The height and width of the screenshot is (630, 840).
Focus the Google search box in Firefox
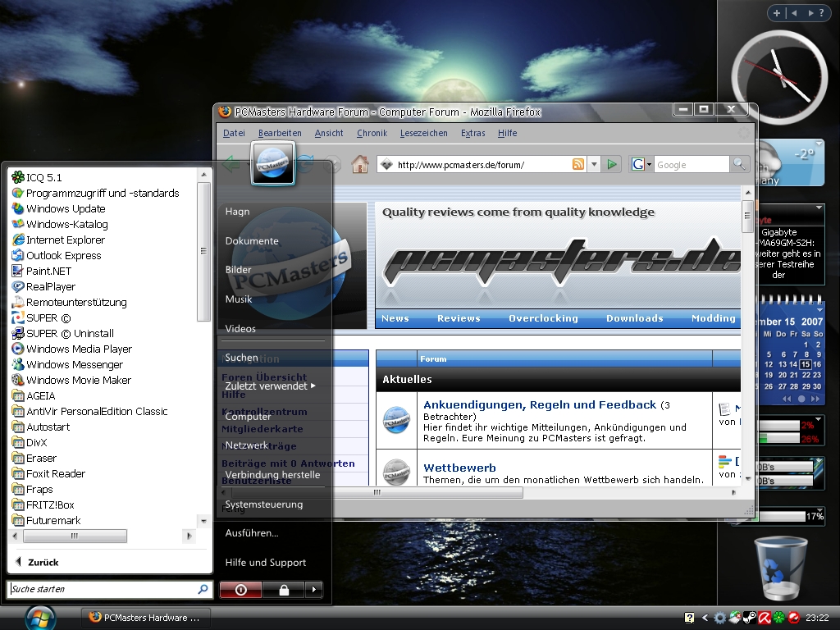[x=691, y=164]
